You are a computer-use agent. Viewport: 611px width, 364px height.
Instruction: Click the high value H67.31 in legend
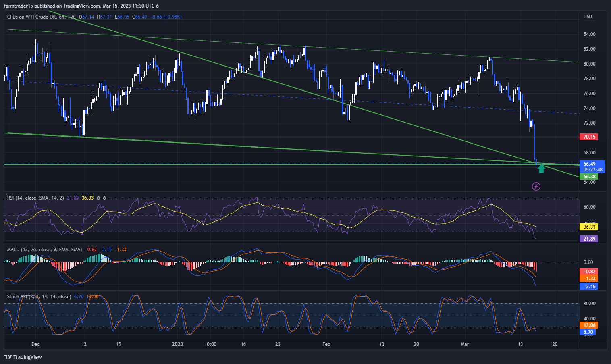pos(105,17)
